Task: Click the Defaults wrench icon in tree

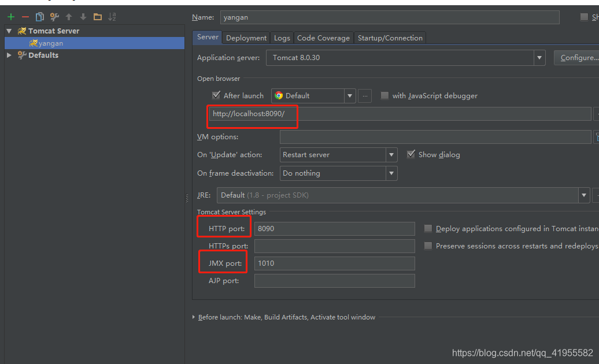Action: (x=22, y=55)
